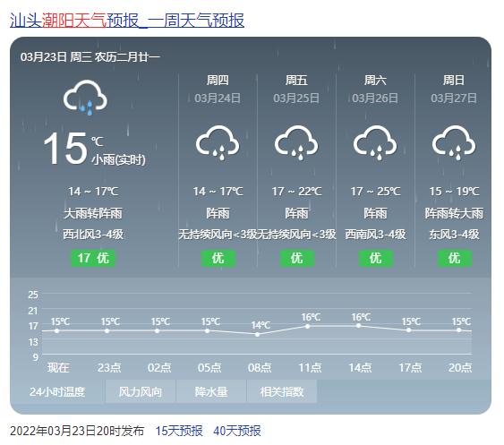Select the 02点 point on temperature chart

[x=158, y=330]
